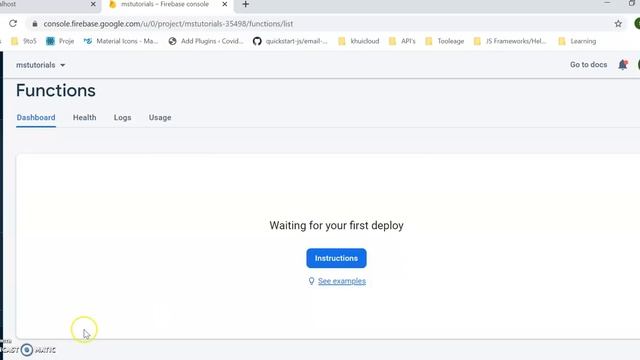This screenshot has width=640, height=360.
Task: Switch to the mstutorials Firebase console browser tab
Action: pyautogui.click(x=165, y=4)
